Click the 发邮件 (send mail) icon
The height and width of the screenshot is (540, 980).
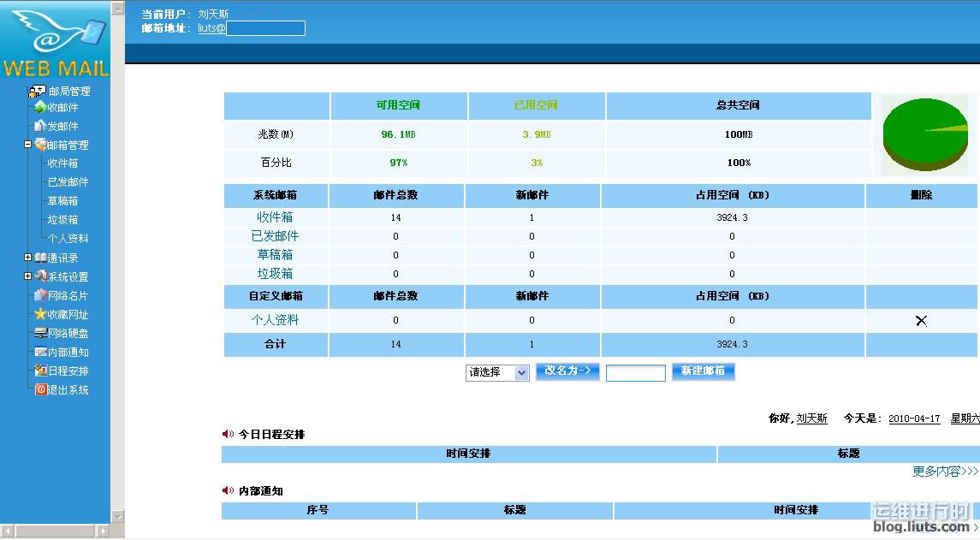pyautogui.click(x=39, y=127)
